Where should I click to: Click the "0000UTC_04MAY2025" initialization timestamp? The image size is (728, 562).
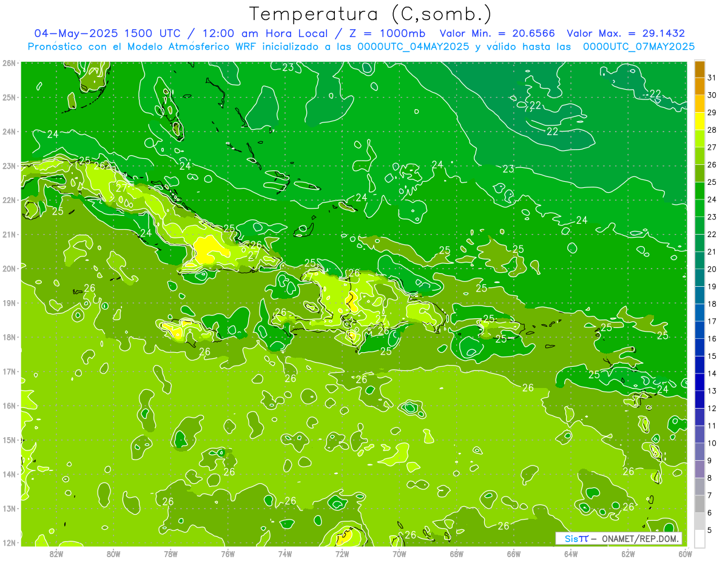tap(413, 47)
